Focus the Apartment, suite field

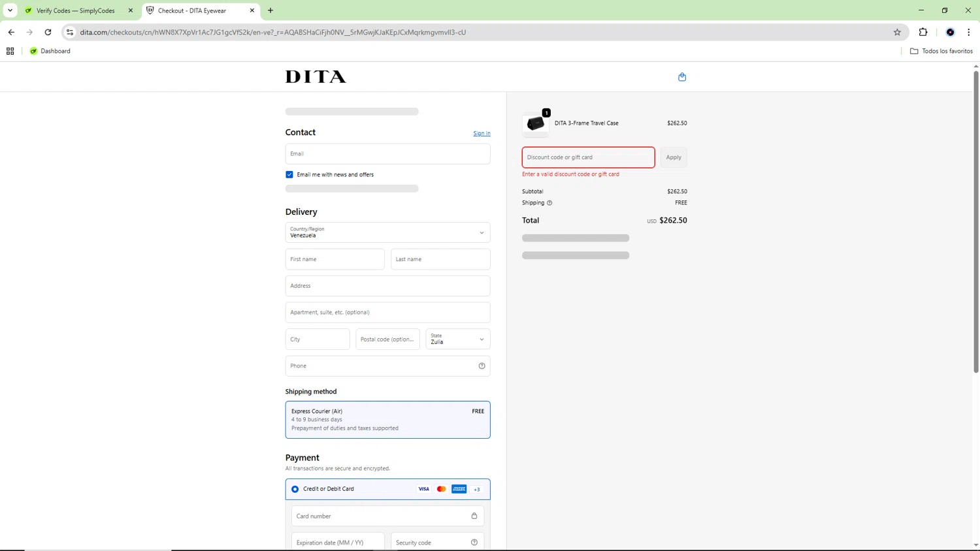[388, 312]
